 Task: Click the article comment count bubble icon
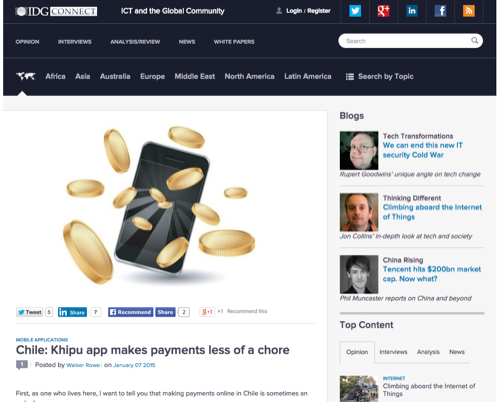[x=22, y=365]
